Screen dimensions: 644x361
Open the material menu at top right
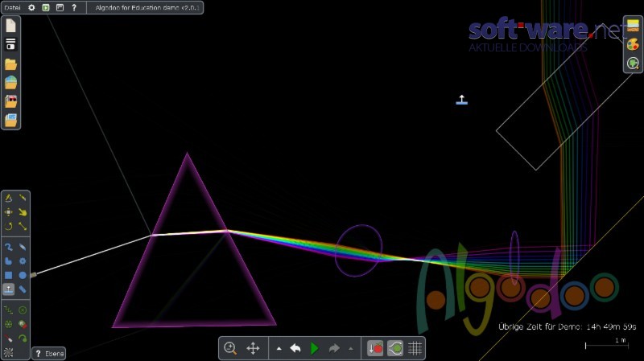point(633,26)
